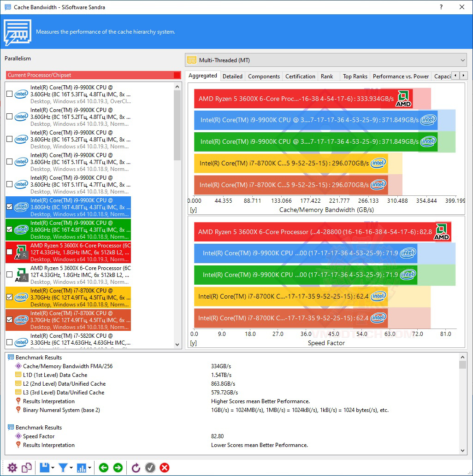The image size is (473, 476).
Task: Click the Speed Factor diamond icon
Action: [18, 436]
